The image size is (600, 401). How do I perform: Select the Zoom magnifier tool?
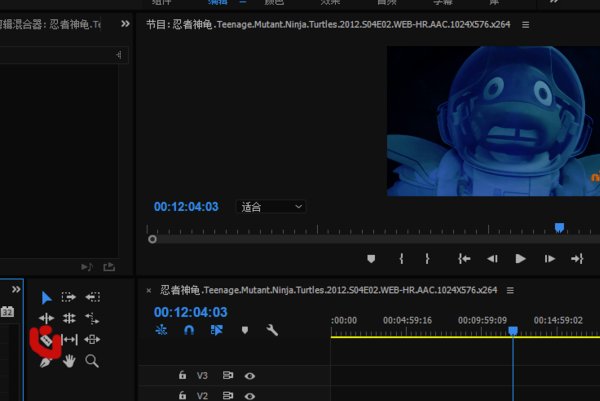click(92, 361)
